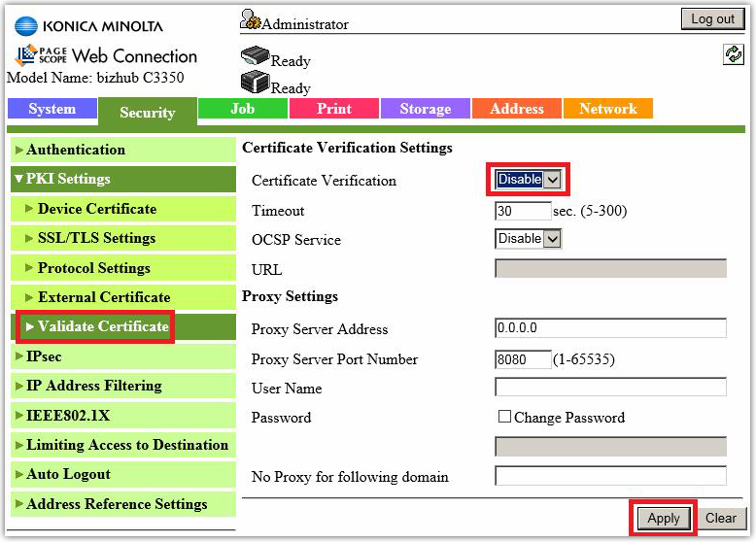Screen dimensions: 756x542
Task: Open the OCSP Service dropdown
Action: point(528,239)
